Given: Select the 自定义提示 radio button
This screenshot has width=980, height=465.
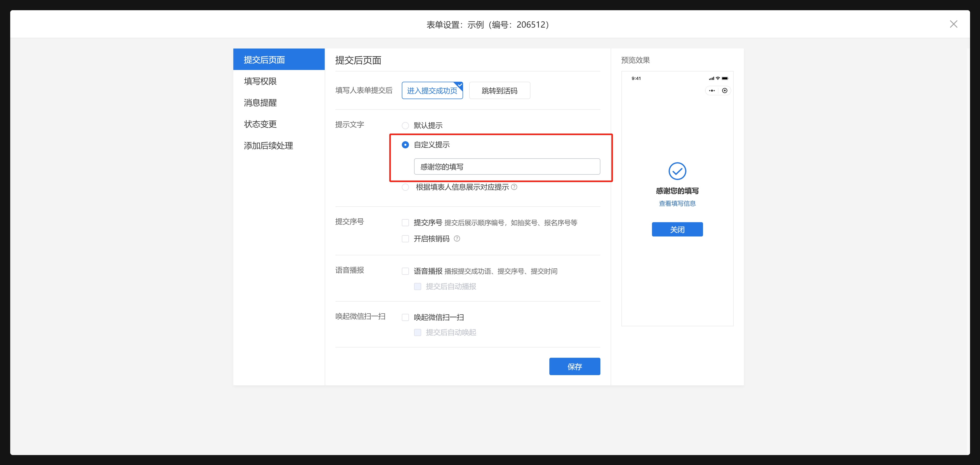Looking at the screenshot, I should click(x=405, y=145).
